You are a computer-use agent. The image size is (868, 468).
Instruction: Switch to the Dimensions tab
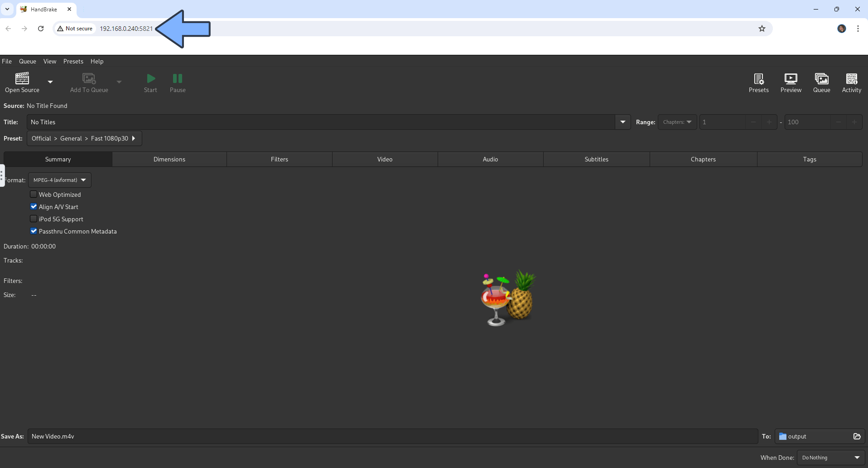(169, 159)
